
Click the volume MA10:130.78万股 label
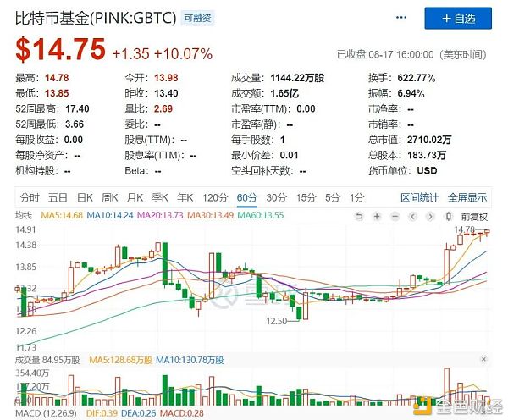click(190, 360)
